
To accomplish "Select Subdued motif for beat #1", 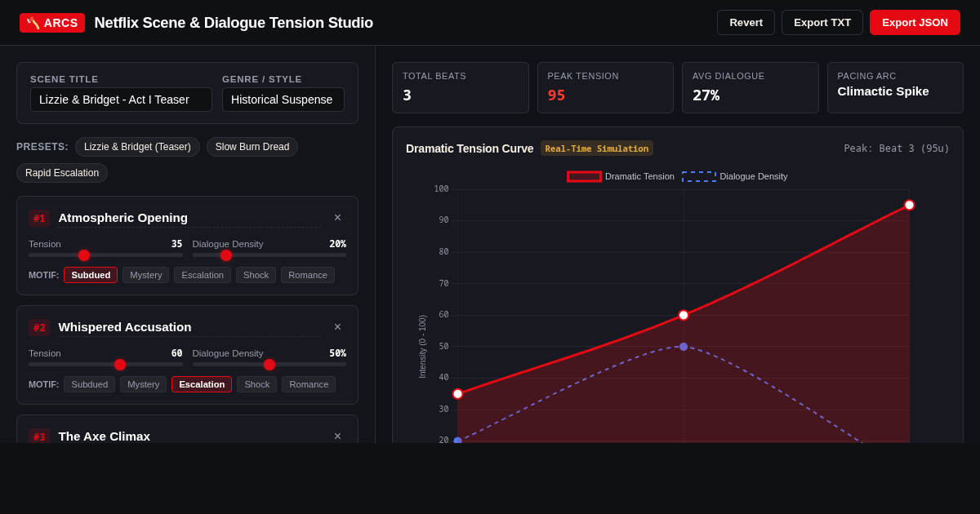I will point(91,275).
